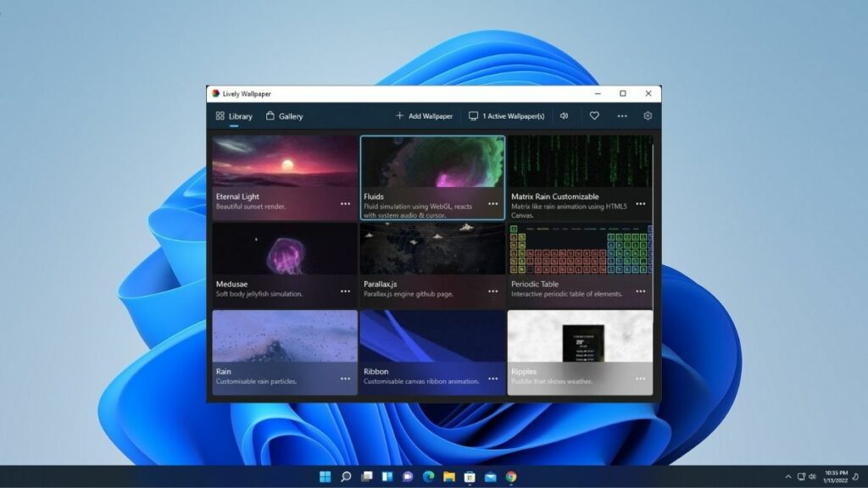Image resolution: width=868 pixels, height=488 pixels.
Task: Open options menu for Parallax.js
Action: (x=493, y=291)
